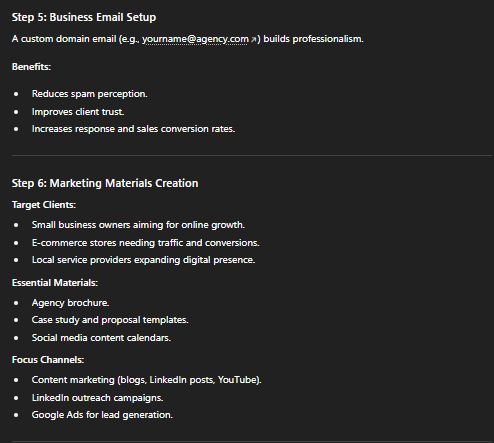Click Small business owners aiming for online growth

pos(138,225)
